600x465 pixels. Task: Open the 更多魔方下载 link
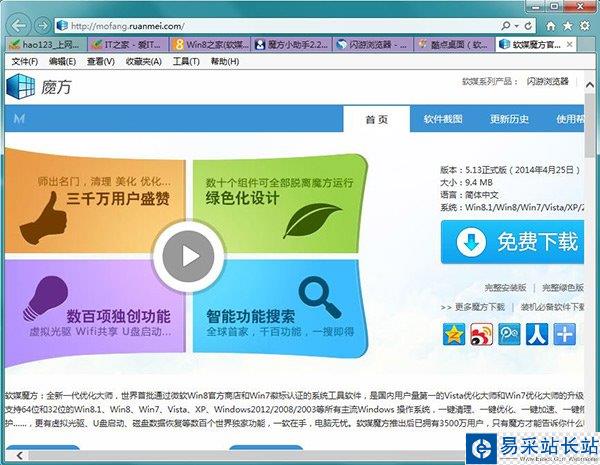(x=479, y=307)
